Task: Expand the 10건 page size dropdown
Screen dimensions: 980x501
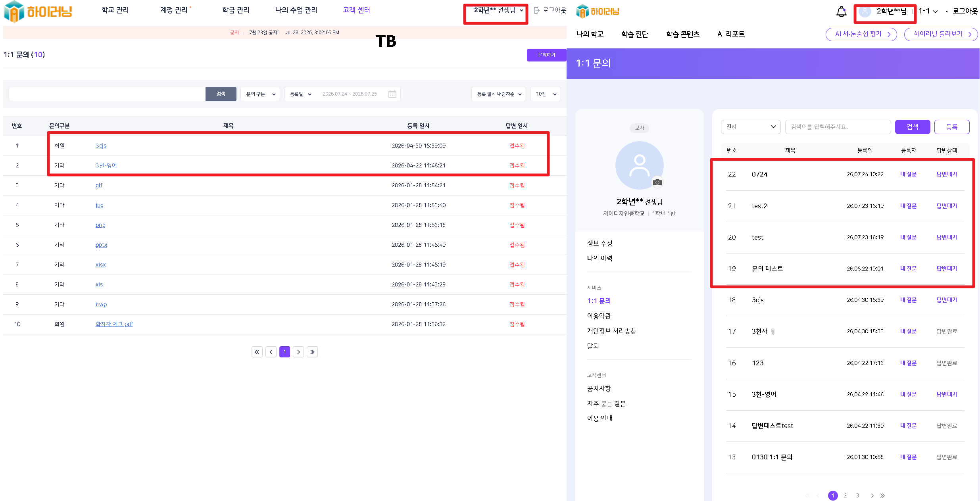Action: tap(546, 94)
